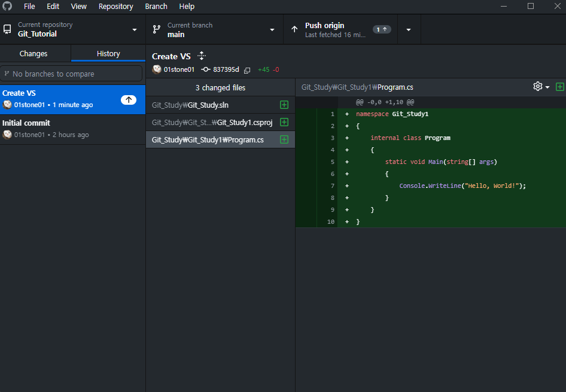Select Git_Study.sln in changed files
566x392 pixels.
[221, 105]
